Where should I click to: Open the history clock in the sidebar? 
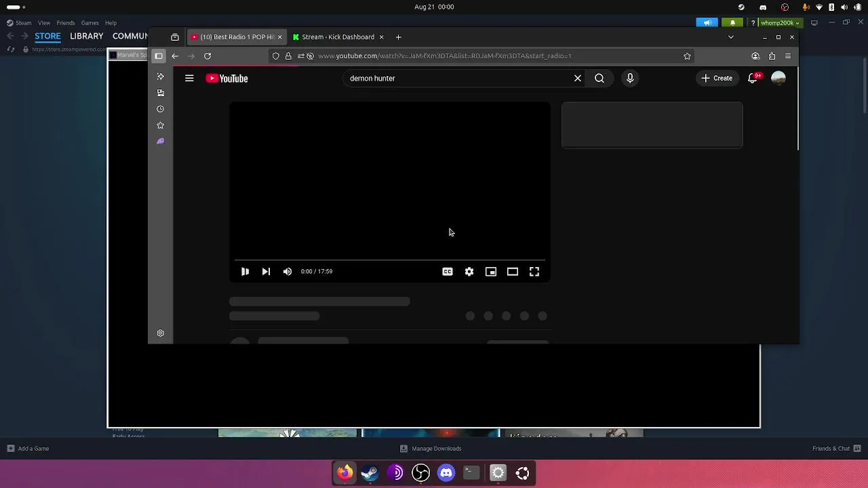click(161, 109)
